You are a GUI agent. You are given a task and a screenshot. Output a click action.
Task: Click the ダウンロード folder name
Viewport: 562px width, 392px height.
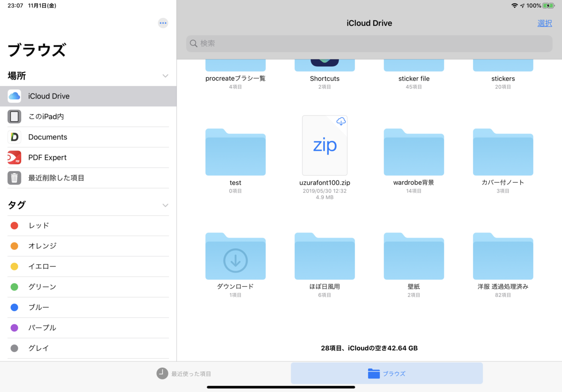tap(236, 287)
